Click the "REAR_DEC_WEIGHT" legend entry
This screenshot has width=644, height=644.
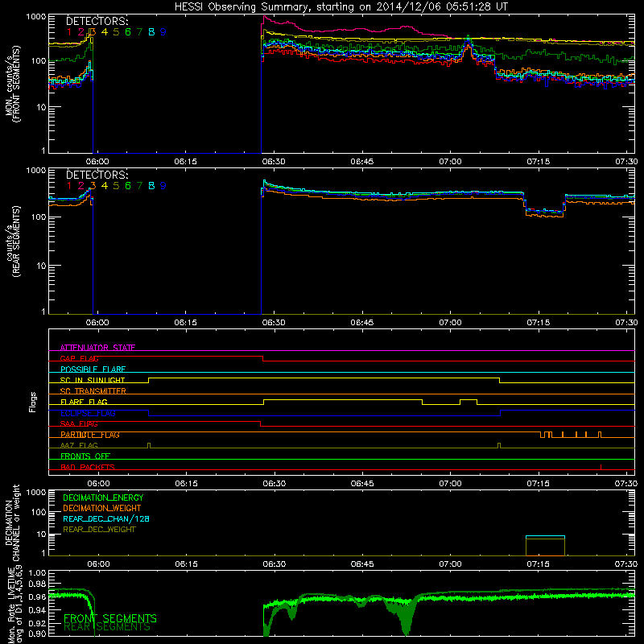click(99, 530)
